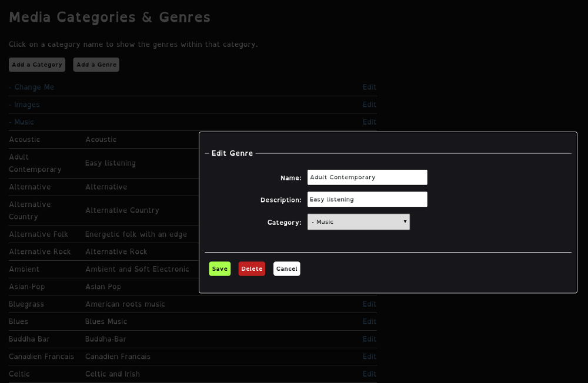
Task: Edit the Blues genre
Action: [369, 321]
